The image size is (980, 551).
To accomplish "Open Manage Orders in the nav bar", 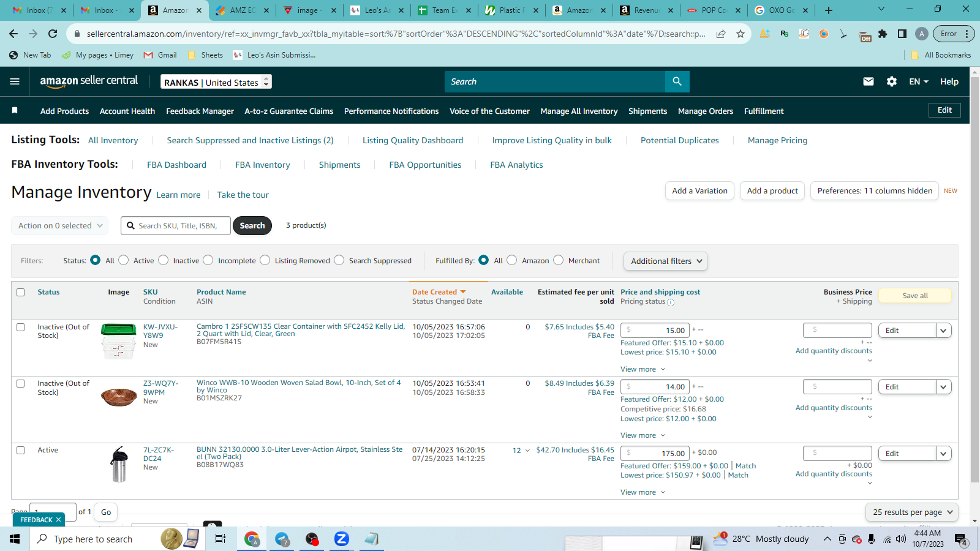I will [706, 111].
